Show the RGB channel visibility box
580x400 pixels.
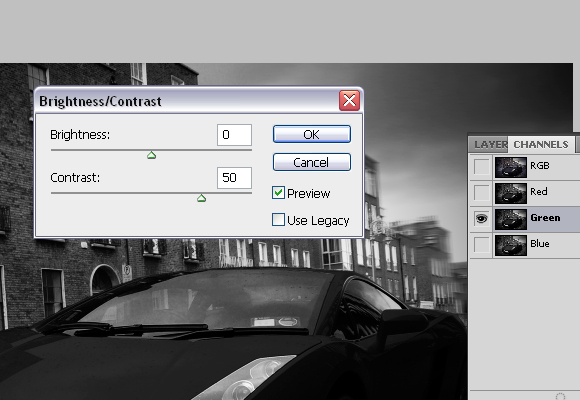[x=481, y=167]
